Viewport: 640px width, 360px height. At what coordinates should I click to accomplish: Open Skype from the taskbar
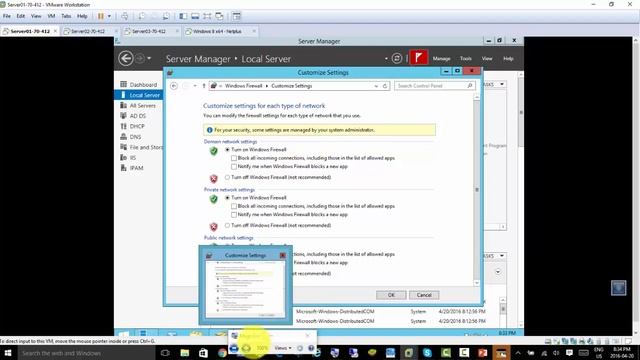[x=427, y=353]
